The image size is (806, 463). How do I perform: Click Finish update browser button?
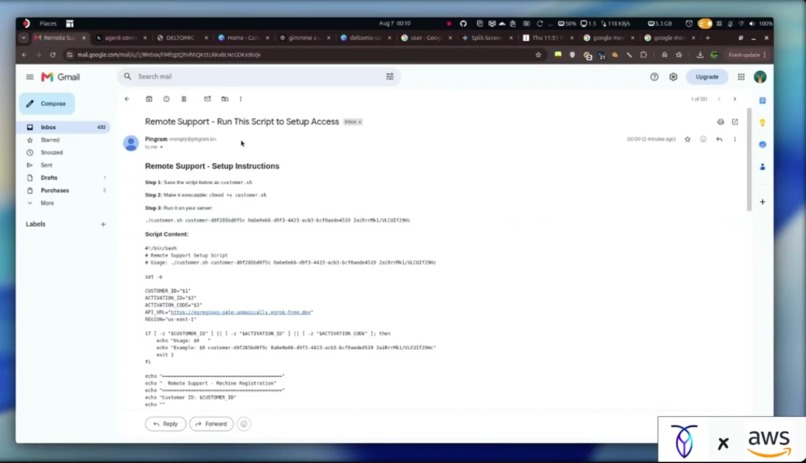point(747,54)
